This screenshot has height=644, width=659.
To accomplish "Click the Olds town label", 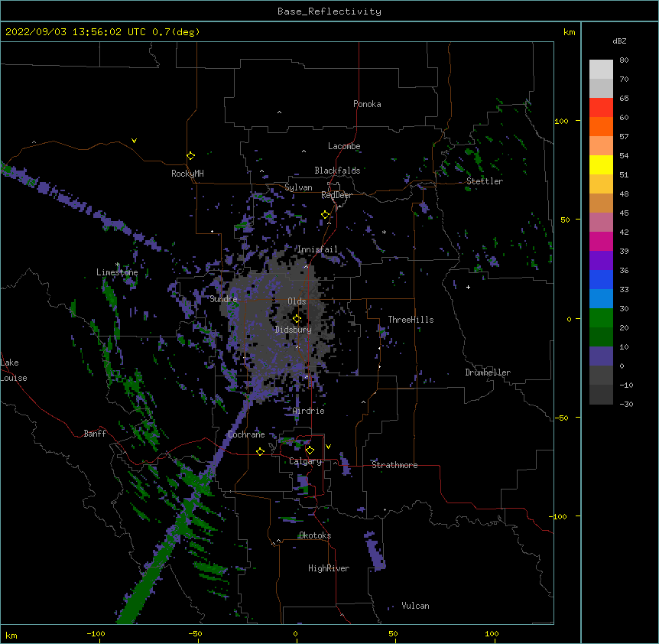I will coord(297,301).
